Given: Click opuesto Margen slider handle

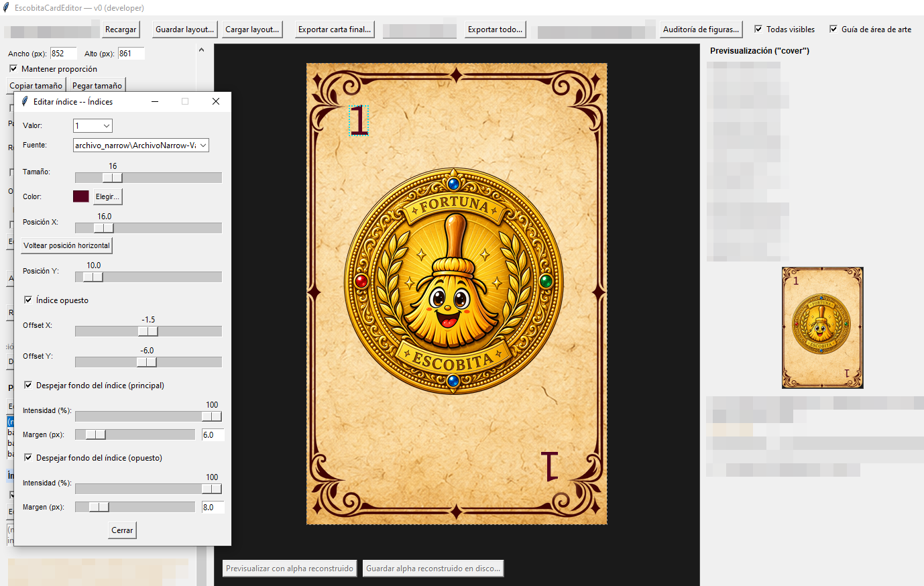Looking at the screenshot, I should coord(99,507).
